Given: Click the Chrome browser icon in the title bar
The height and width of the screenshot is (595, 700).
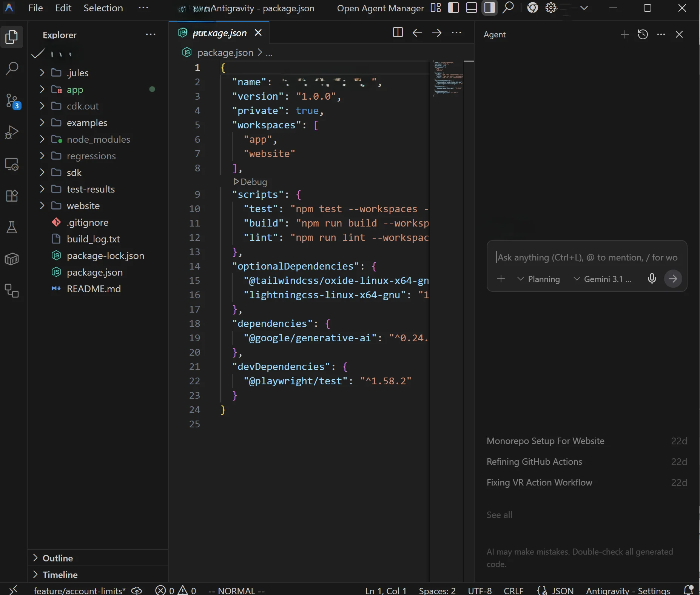Looking at the screenshot, I should click(532, 8).
